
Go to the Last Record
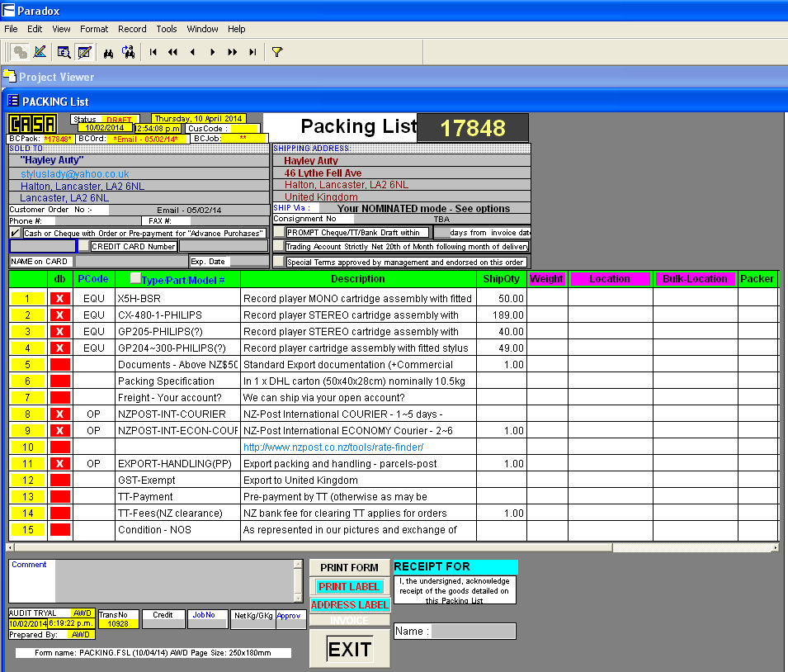[x=252, y=52]
